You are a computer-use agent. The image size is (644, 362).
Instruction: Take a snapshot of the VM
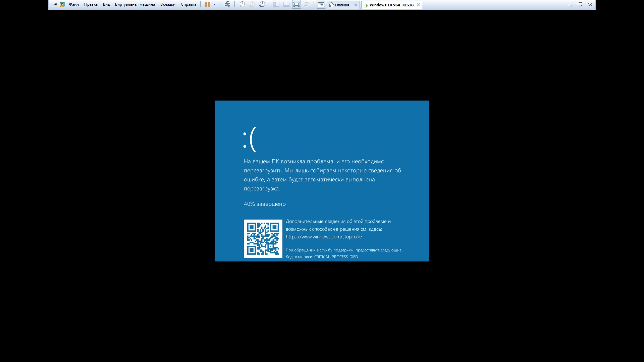pos(242,5)
